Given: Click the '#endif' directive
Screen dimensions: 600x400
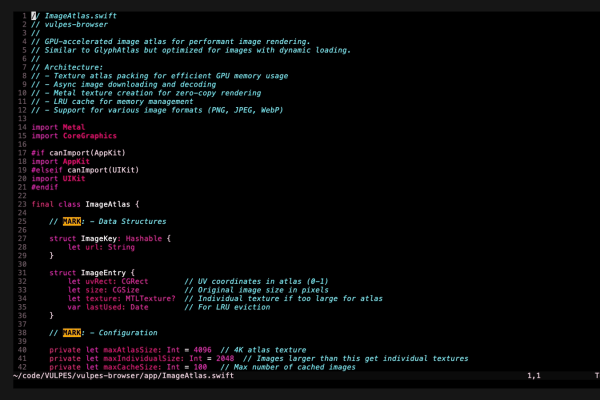Looking at the screenshot, I should click(45, 187).
